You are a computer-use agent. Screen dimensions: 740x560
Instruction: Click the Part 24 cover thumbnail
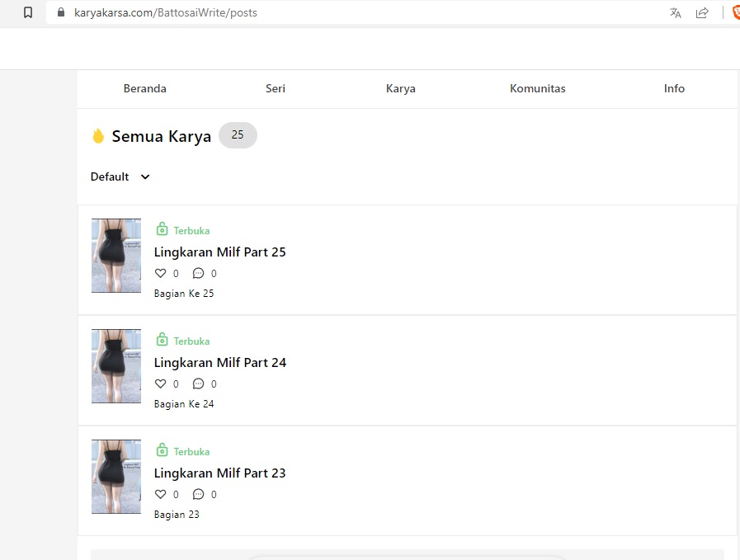tap(116, 366)
